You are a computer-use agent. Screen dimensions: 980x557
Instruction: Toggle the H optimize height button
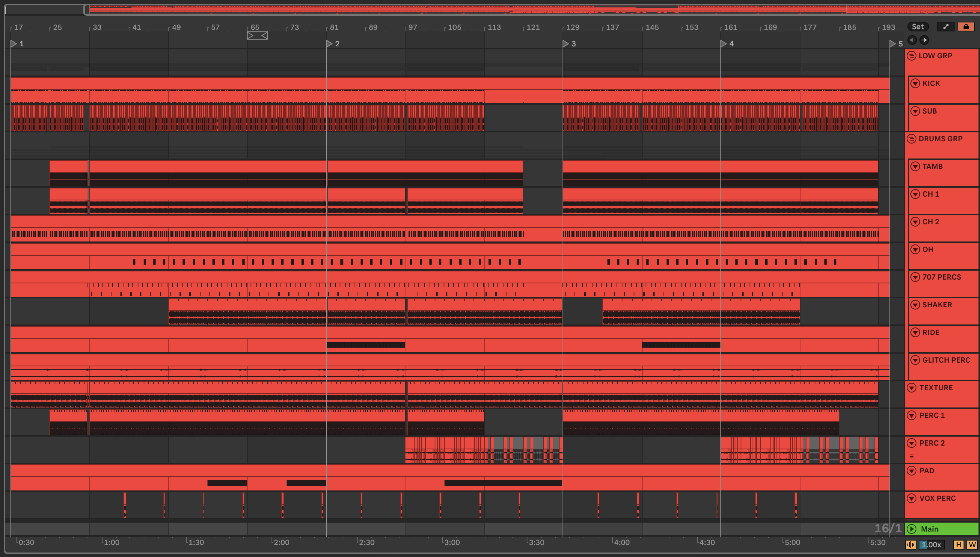coord(959,545)
